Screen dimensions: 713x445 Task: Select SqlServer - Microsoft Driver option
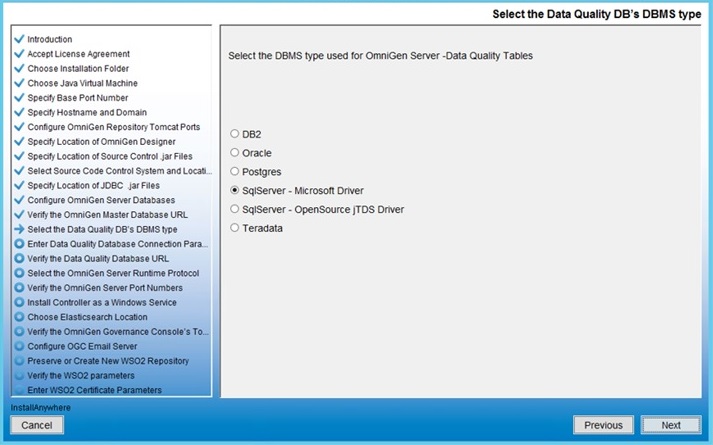[234, 190]
